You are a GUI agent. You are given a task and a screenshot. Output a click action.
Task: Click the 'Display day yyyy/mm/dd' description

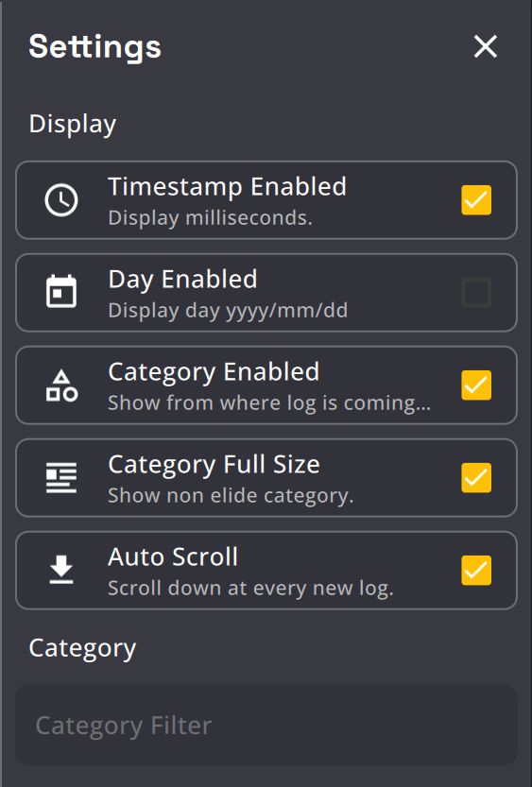click(228, 311)
